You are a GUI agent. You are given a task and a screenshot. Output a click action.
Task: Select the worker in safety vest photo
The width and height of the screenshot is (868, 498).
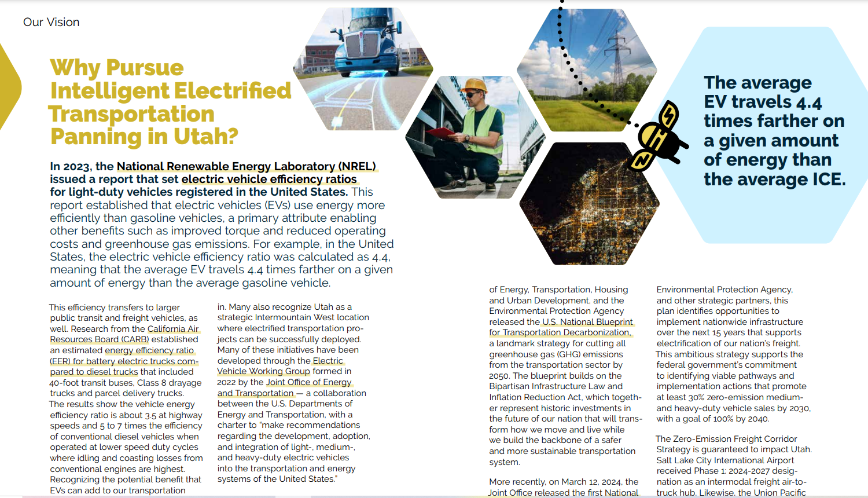475,137
